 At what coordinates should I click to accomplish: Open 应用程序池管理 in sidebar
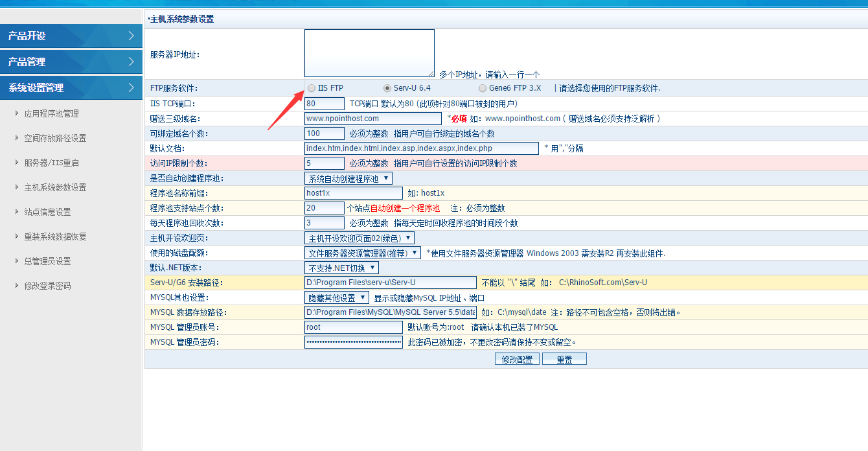pos(51,113)
